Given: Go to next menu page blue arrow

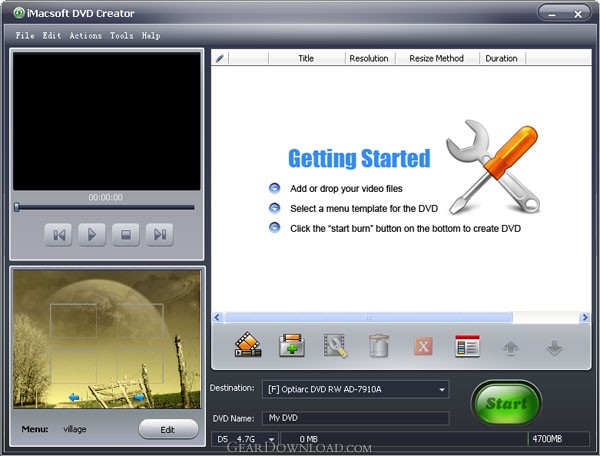Looking at the screenshot, I should point(139,397).
